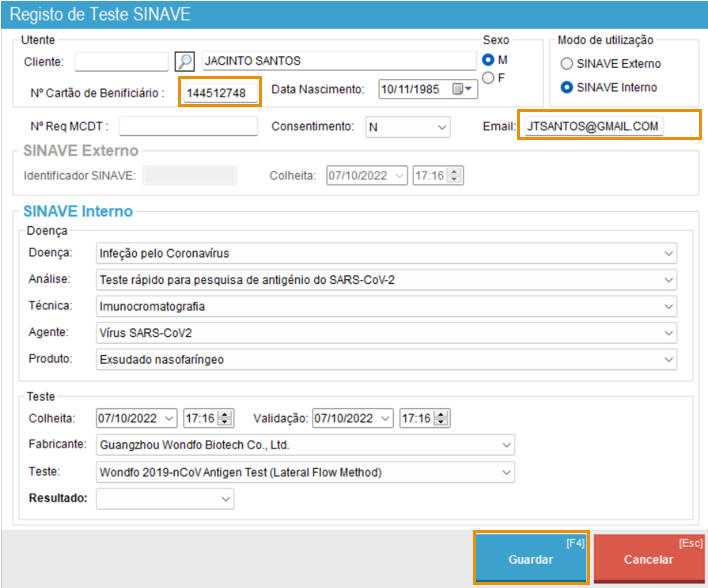The image size is (708, 588).
Task: Open the Análise dropdown list
Action: coord(668,280)
